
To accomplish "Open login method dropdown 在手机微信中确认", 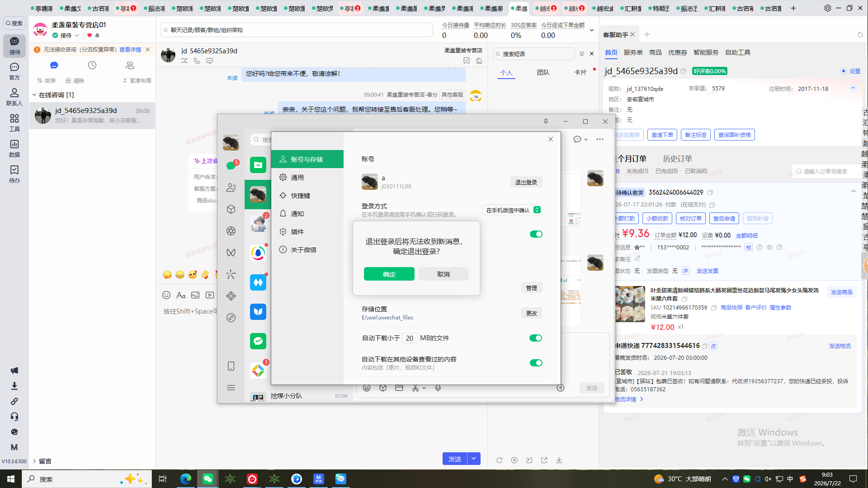I will point(513,210).
